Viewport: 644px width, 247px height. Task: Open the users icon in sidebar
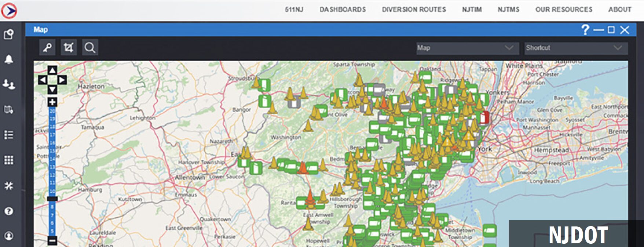(x=9, y=84)
